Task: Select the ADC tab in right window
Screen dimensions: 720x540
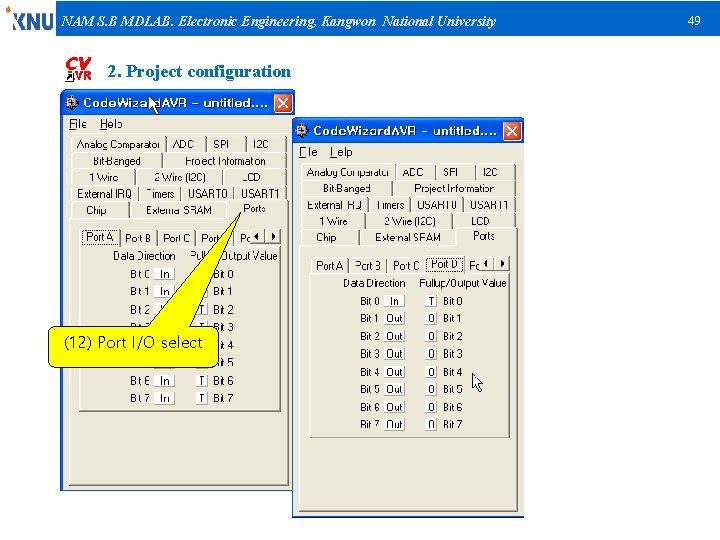Action: point(413,172)
